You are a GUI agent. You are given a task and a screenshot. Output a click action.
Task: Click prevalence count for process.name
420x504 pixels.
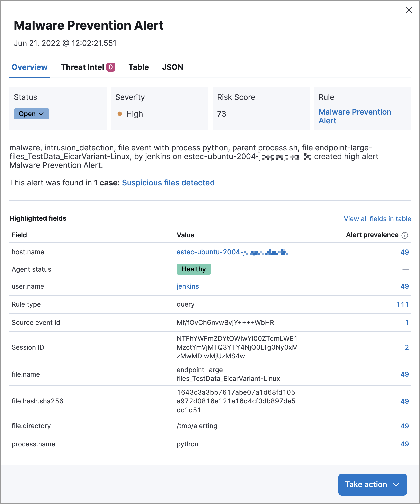point(404,444)
